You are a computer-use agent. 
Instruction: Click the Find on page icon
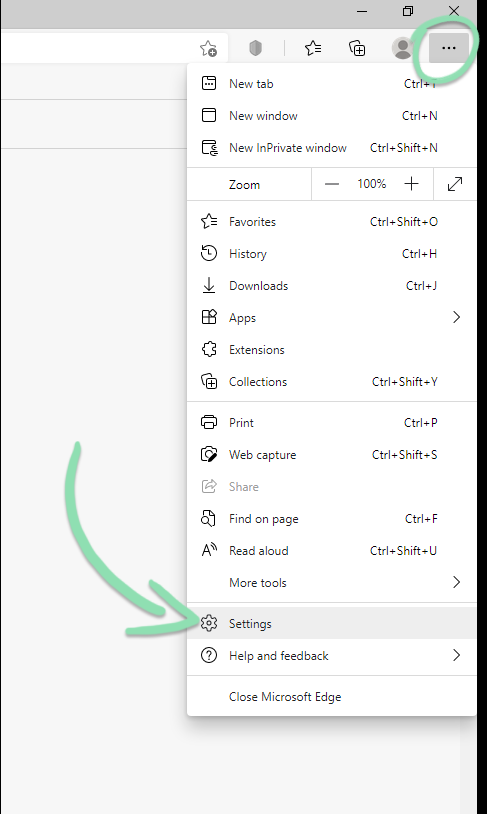(208, 519)
